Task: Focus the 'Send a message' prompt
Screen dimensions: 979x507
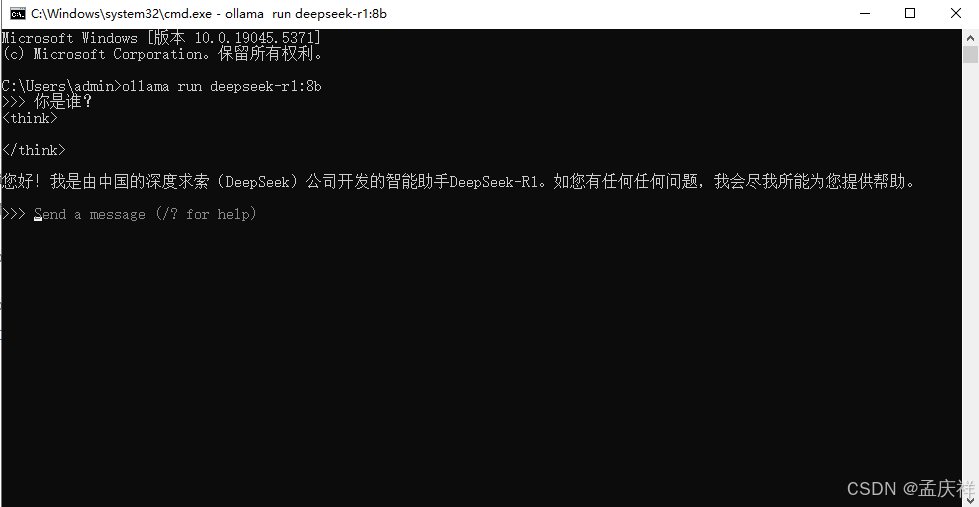Action: [x=145, y=215]
